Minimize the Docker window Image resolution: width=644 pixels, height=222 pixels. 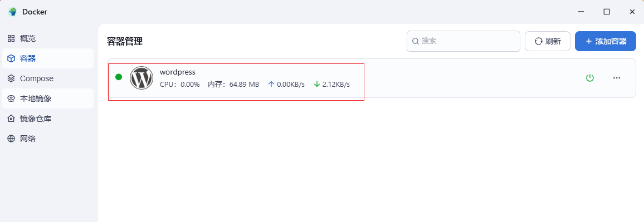click(x=580, y=12)
